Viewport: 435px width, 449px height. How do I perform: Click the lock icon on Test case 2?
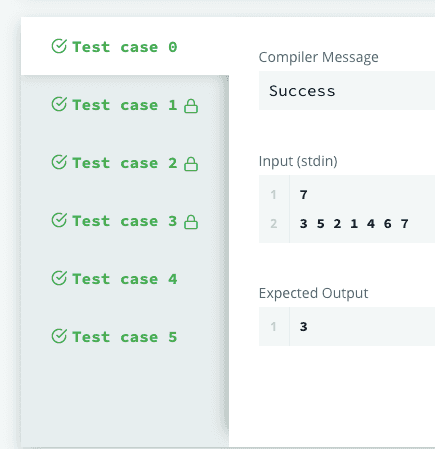click(x=191, y=164)
